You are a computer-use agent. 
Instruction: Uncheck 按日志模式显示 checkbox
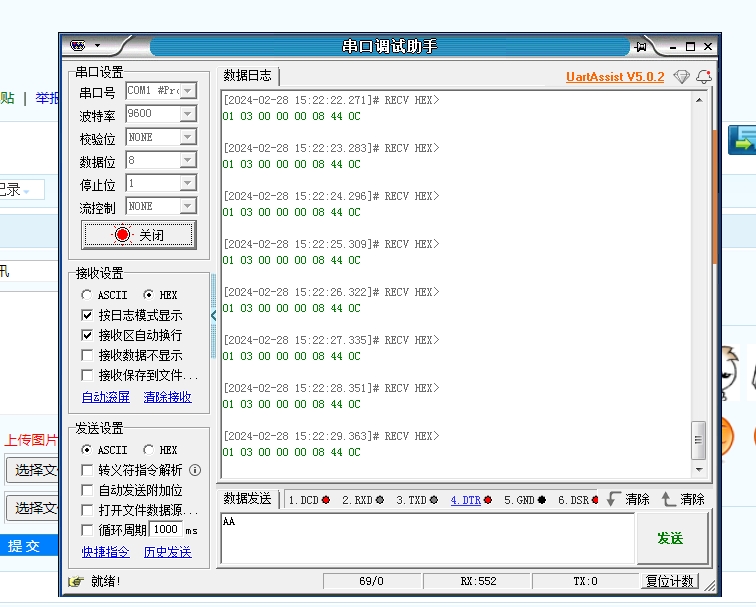[87, 315]
